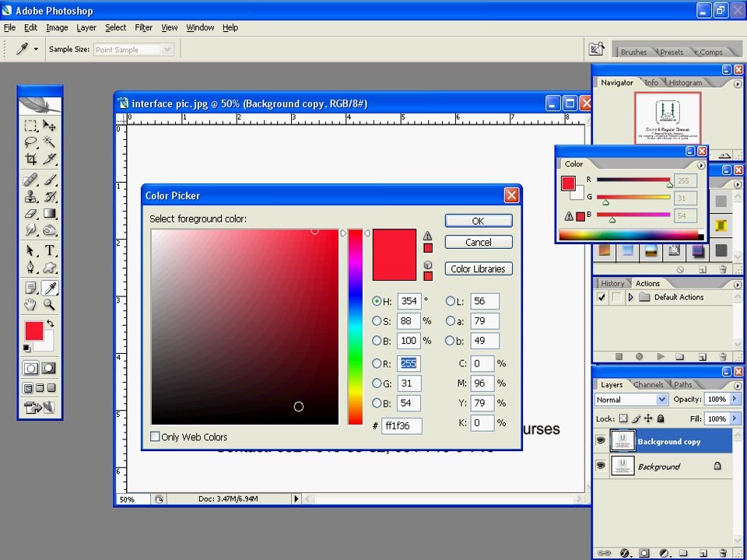Open the document status bar arrow menu
The image size is (747, 560).
coord(296,499)
